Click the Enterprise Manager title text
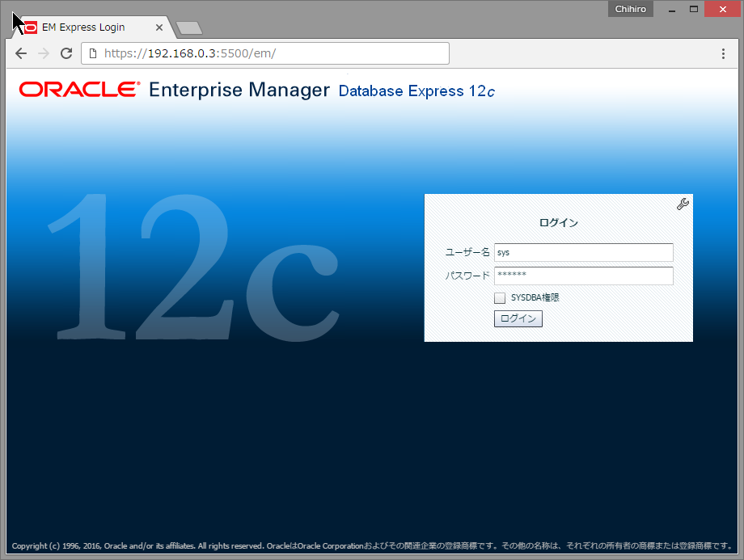 [x=239, y=90]
